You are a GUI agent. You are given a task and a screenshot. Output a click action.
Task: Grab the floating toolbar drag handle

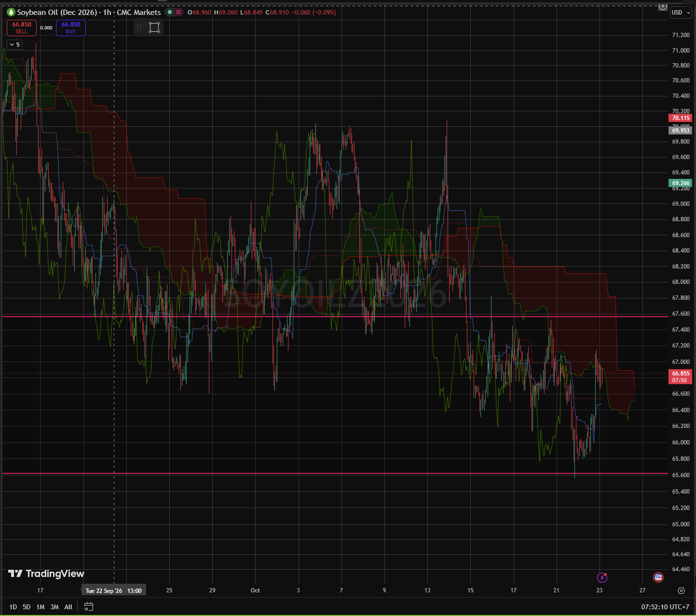click(x=139, y=27)
